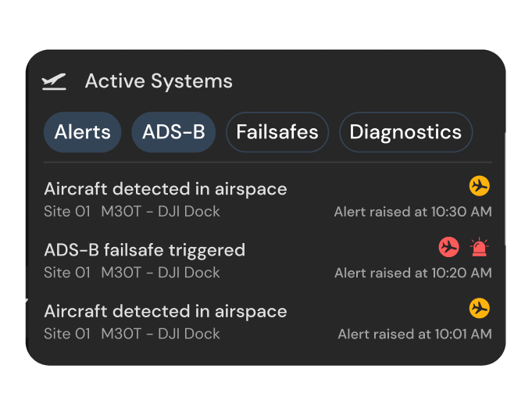The width and height of the screenshot is (532, 415).
Task: Click Alert raised at 10:30 AM timestamp
Action: 413,212
